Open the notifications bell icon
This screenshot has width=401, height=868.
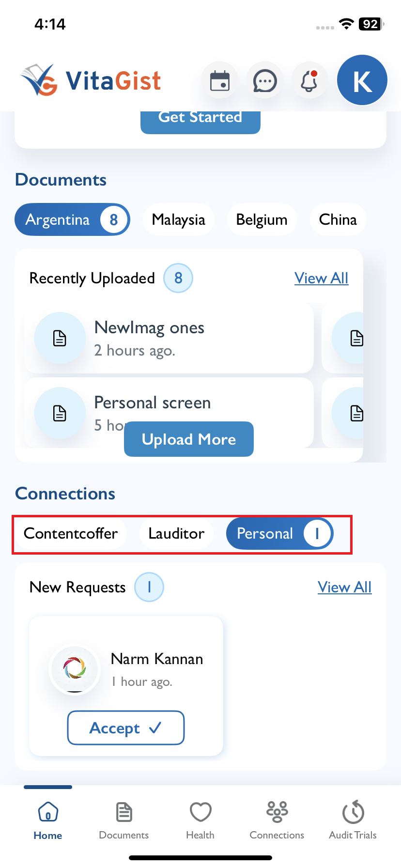309,80
